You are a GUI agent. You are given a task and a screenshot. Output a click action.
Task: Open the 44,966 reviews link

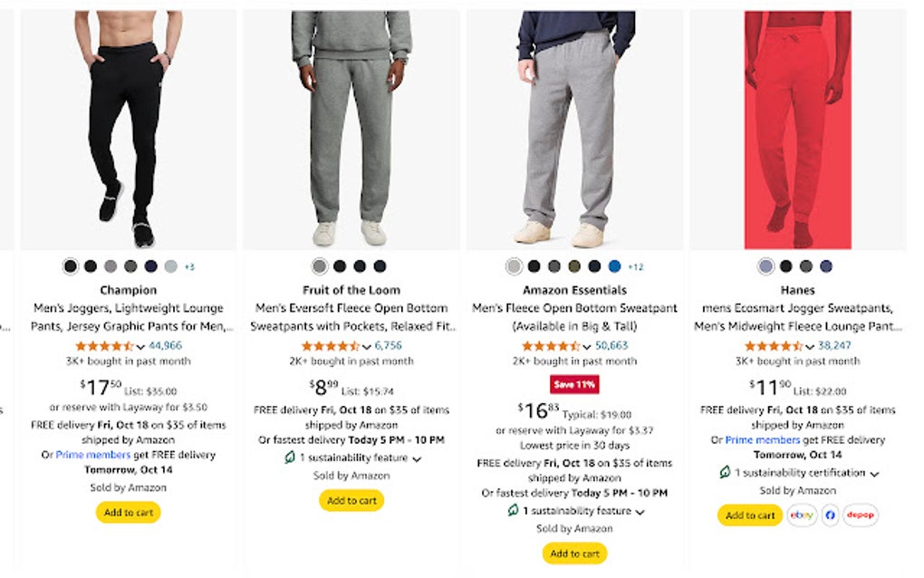coord(165,345)
